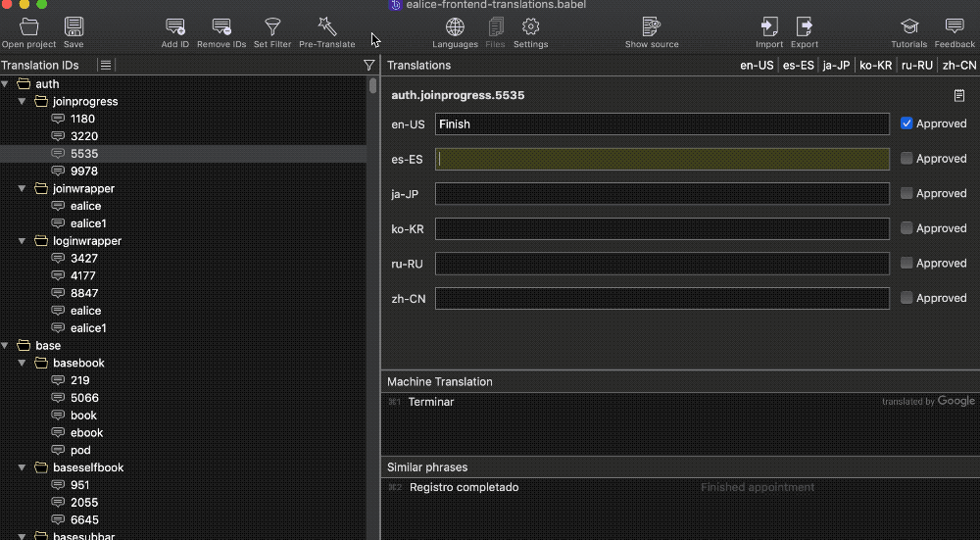Viewport: 980px width, 540px height.
Task: Collapse the joinwrapper folder
Action: click(22, 188)
